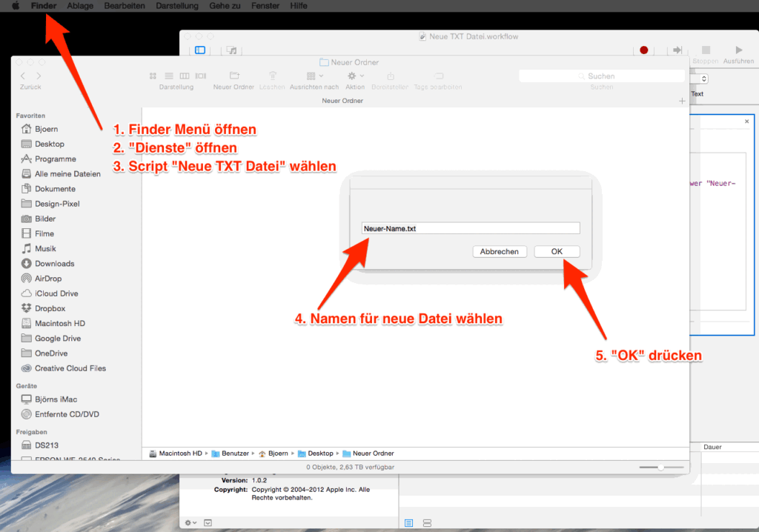This screenshot has width=759, height=532.
Task: Open the Aktion gear dropdown
Action: (x=355, y=76)
